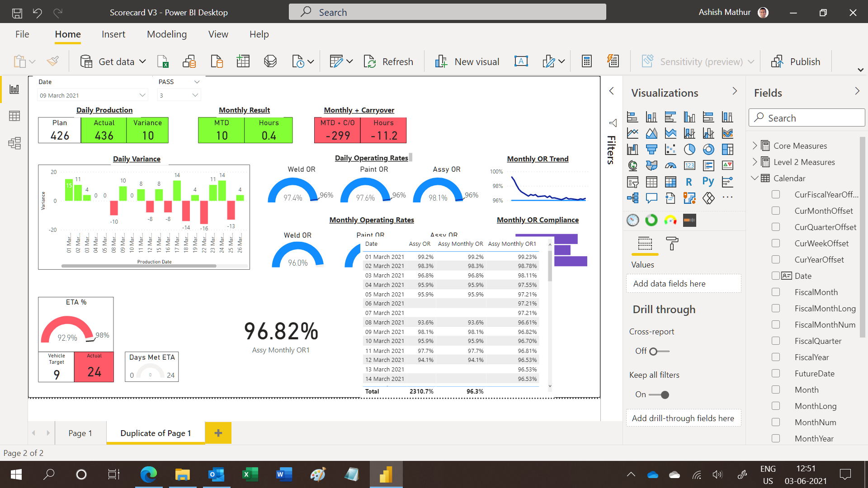Image resolution: width=868 pixels, height=488 pixels.
Task: Open the Format paint roller tab
Action: coord(672,244)
